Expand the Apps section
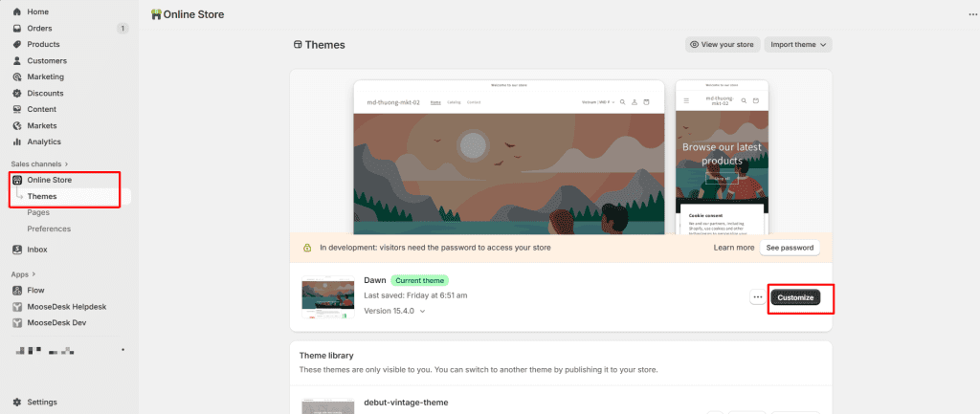This screenshot has width=980, height=414. tap(23, 274)
